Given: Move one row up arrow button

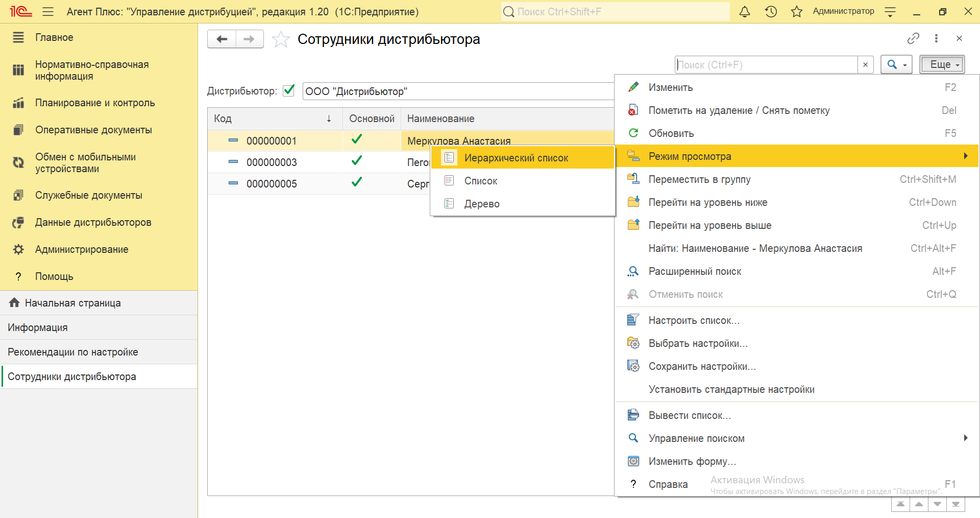Looking at the screenshot, I should pos(919,504).
